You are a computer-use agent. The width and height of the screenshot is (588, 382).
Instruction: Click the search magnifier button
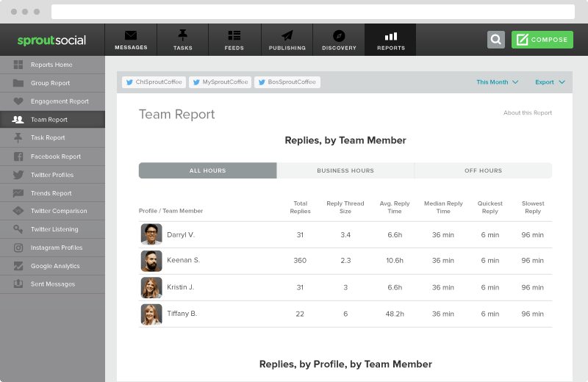(x=495, y=40)
